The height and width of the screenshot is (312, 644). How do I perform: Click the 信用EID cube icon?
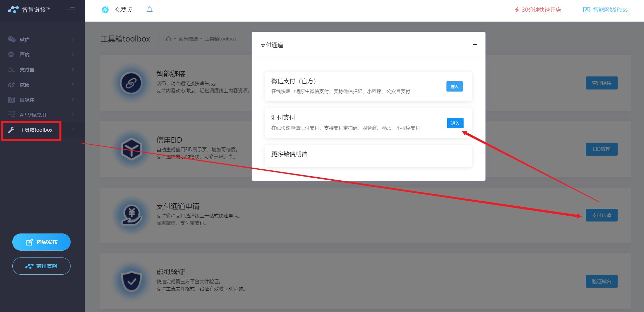click(x=131, y=149)
